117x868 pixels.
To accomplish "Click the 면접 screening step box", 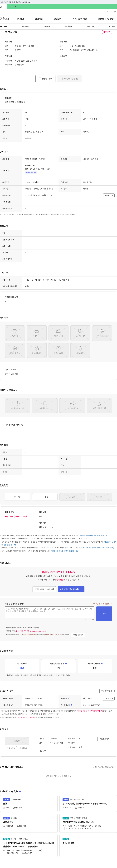I will [45, 497].
